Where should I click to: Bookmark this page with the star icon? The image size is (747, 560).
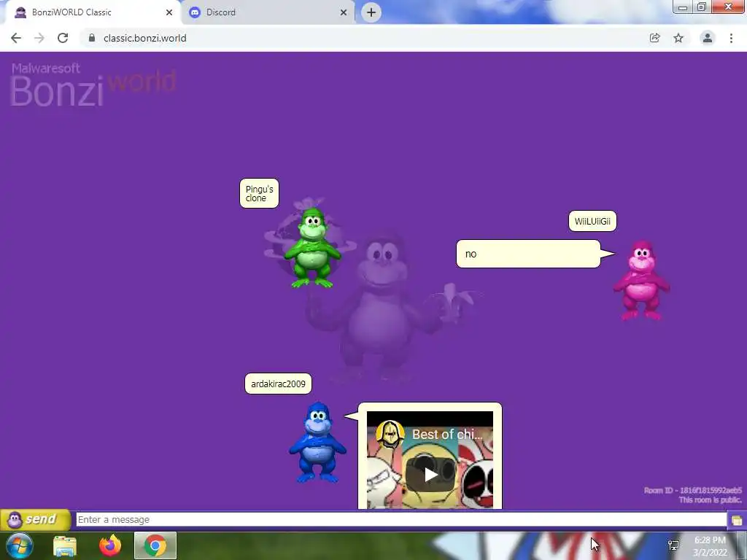tap(678, 38)
